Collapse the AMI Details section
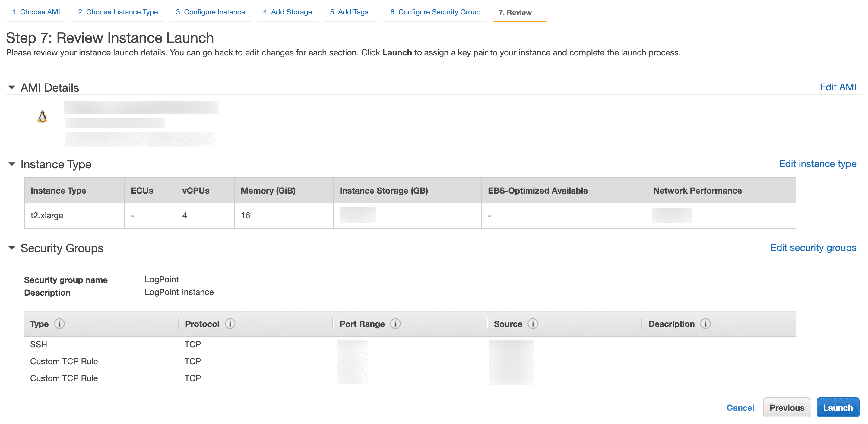This screenshot has height=424, width=868. click(12, 87)
